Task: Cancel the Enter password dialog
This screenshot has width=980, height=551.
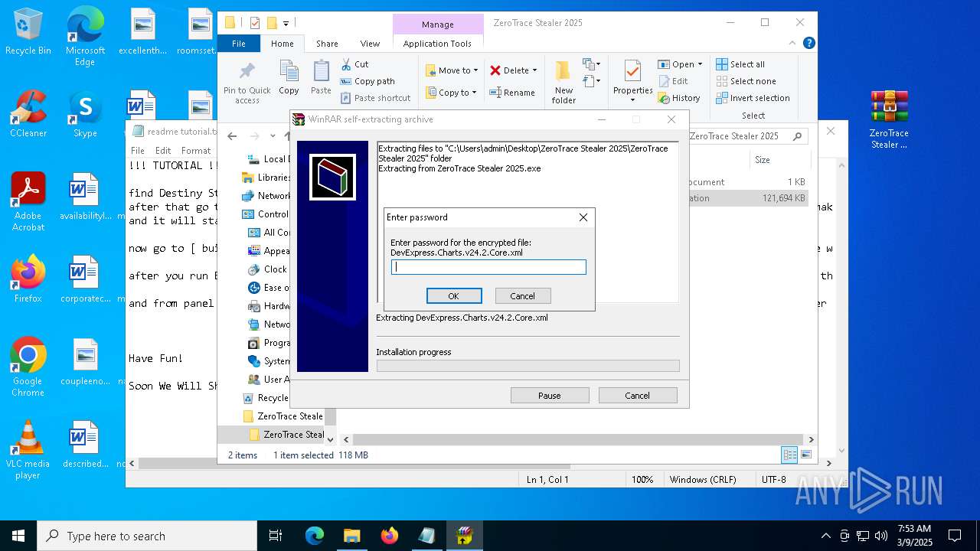Action: pos(522,296)
